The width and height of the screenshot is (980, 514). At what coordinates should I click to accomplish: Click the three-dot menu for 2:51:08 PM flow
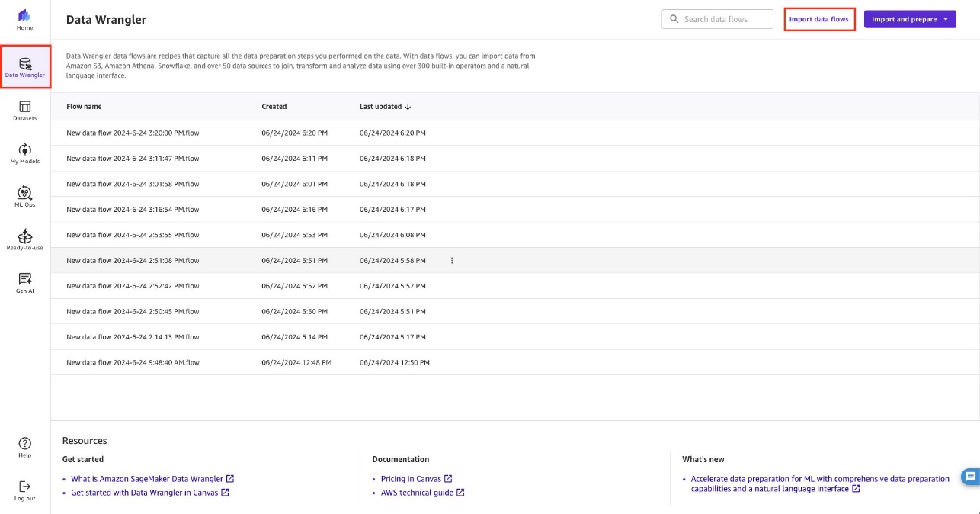[x=452, y=261]
